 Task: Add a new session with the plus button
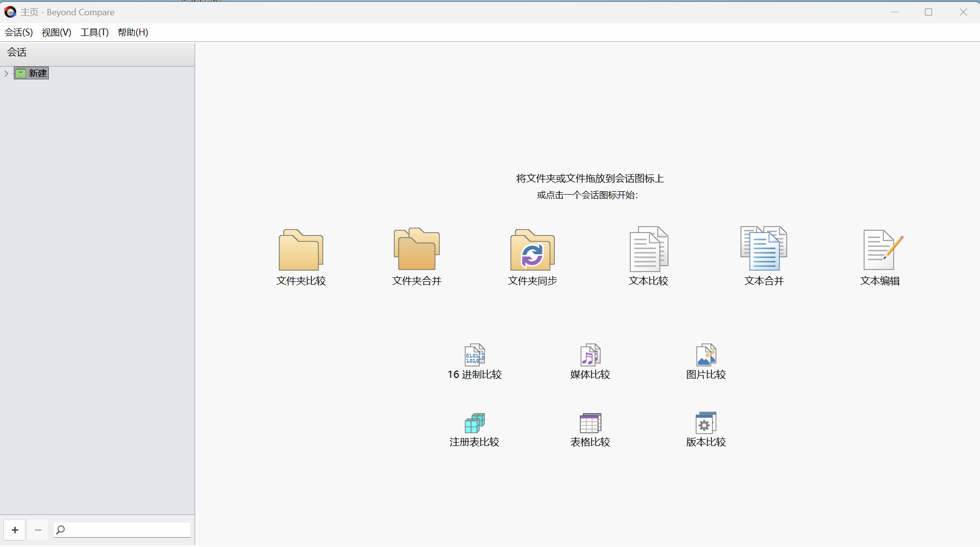[15, 530]
